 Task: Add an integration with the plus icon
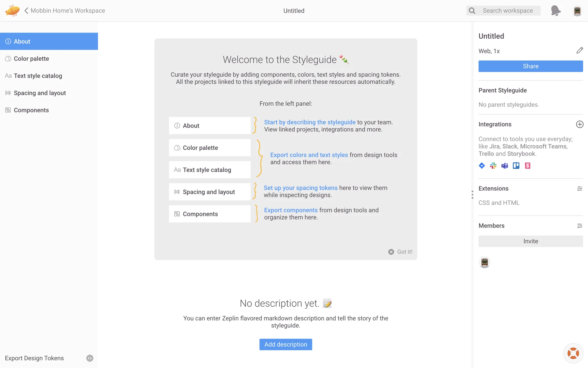coord(579,124)
